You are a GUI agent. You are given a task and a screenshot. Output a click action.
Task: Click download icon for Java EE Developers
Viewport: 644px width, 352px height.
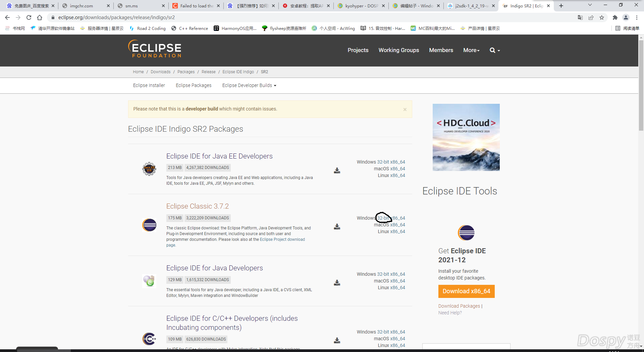click(x=337, y=171)
